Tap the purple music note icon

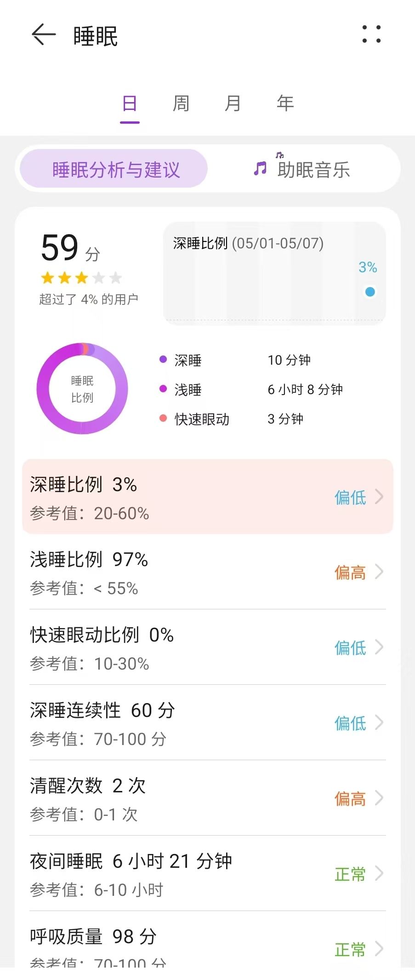coord(260,169)
